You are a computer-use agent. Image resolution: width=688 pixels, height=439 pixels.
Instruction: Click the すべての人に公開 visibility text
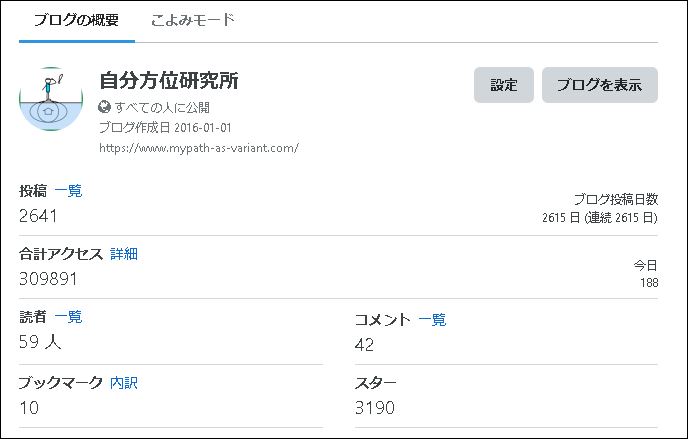tap(162, 107)
